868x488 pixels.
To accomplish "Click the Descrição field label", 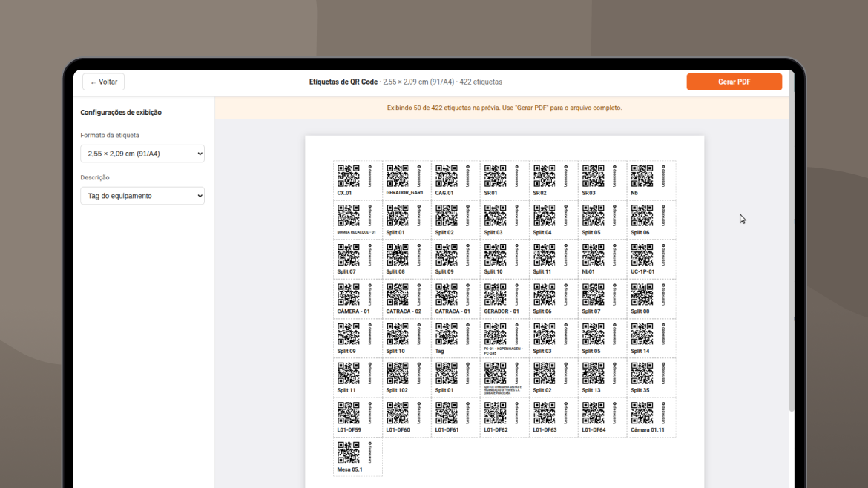I will coord(95,177).
